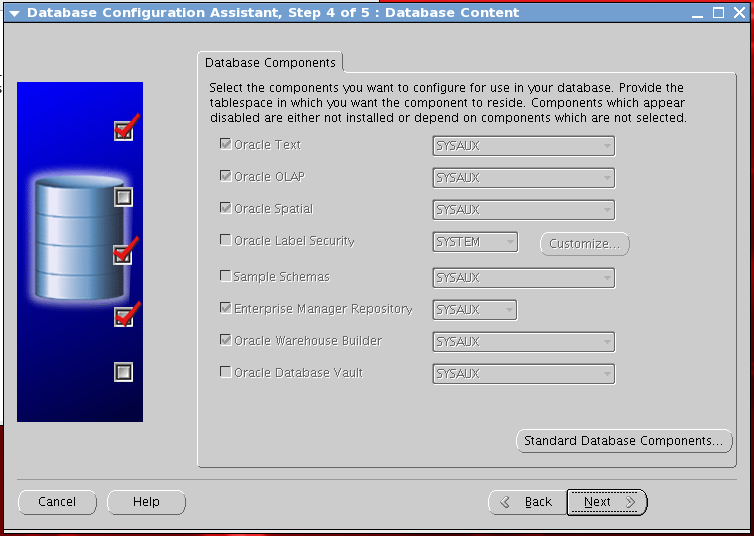
Task: Enable the Oracle Database Vault checkbox
Action: (x=226, y=372)
